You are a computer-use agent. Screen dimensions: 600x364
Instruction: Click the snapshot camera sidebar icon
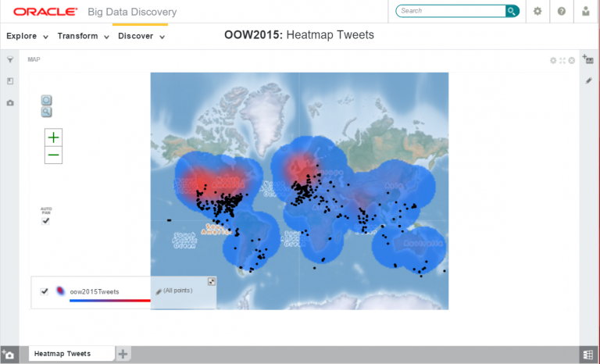pyautogui.click(x=10, y=103)
